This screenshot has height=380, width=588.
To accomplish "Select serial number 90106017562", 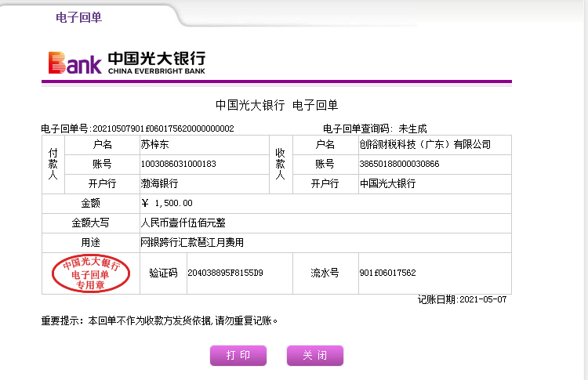I will [387, 273].
